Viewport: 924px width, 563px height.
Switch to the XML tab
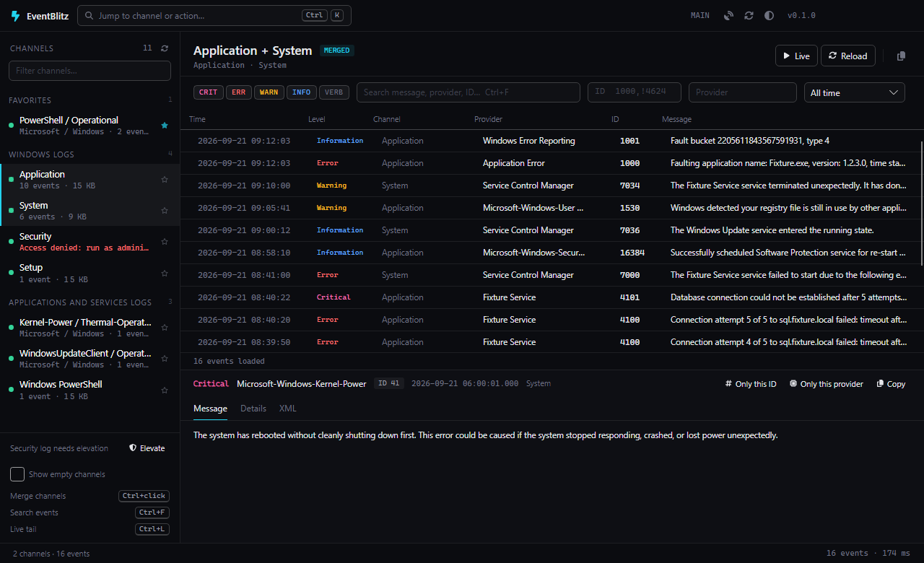(288, 409)
